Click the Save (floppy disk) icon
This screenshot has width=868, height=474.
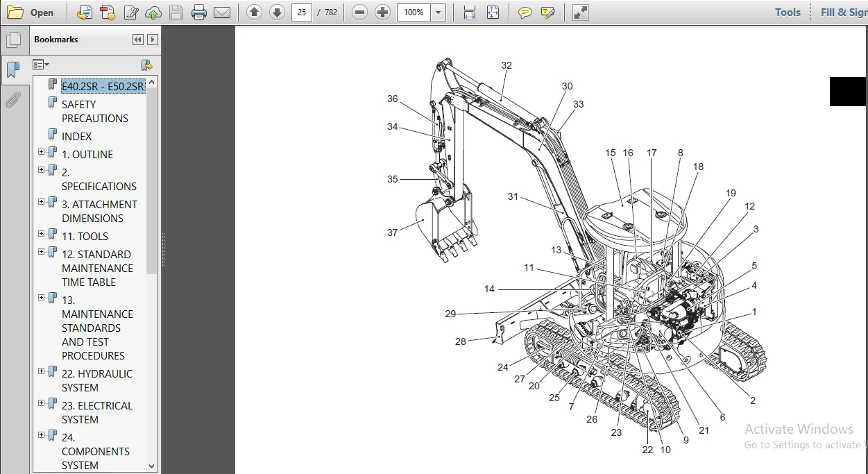click(176, 12)
